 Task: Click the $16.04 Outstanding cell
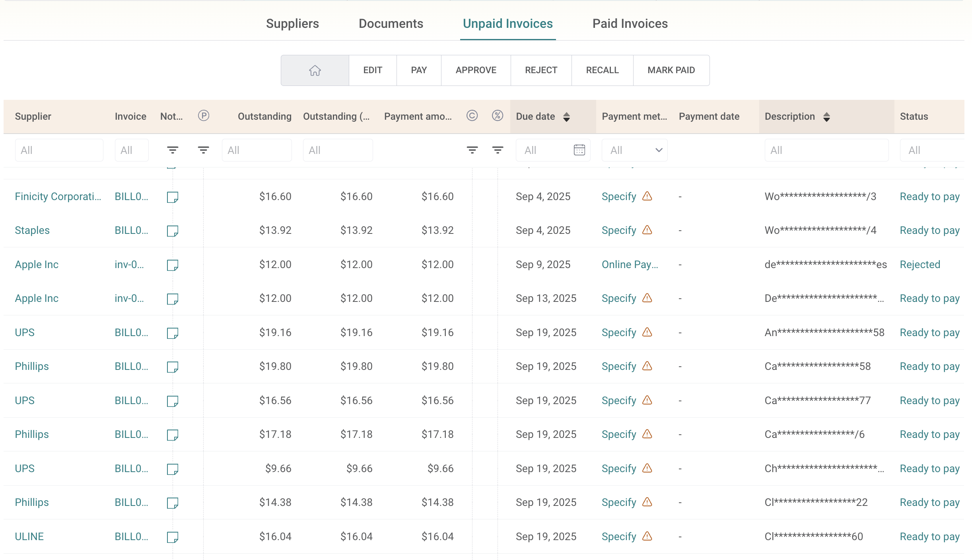(x=275, y=537)
